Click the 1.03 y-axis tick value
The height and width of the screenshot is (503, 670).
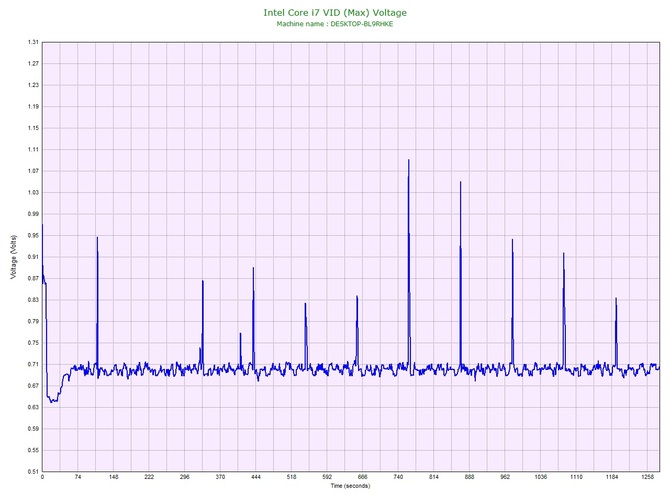coord(33,193)
